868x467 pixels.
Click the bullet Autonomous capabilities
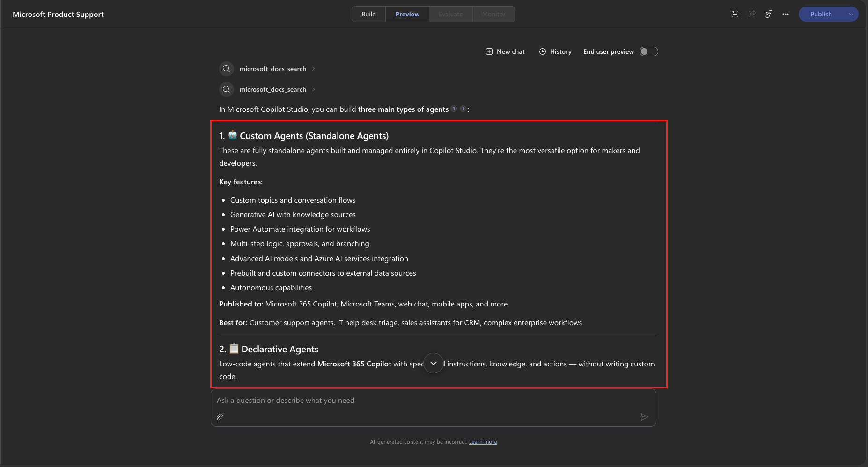(271, 288)
